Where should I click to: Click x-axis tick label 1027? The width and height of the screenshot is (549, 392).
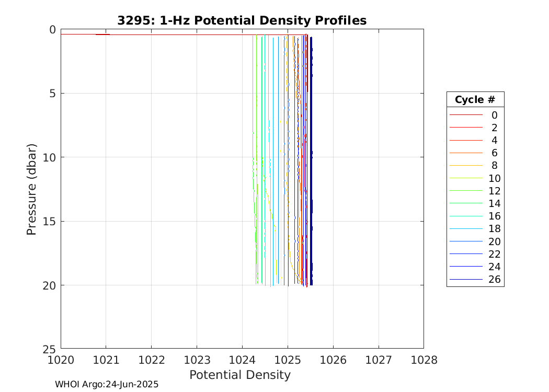click(379, 360)
